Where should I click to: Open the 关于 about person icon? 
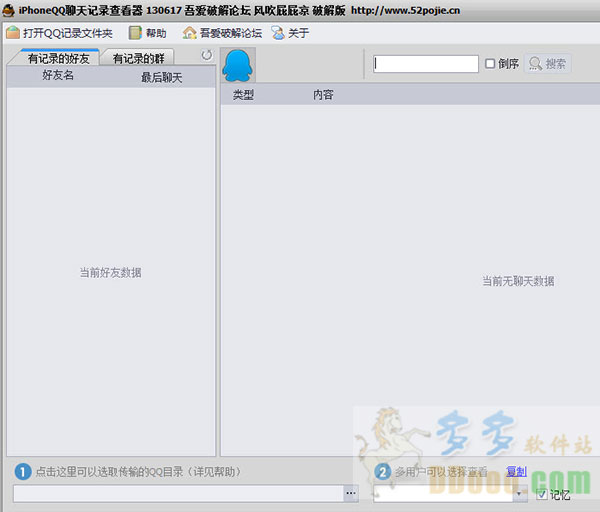(278, 33)
